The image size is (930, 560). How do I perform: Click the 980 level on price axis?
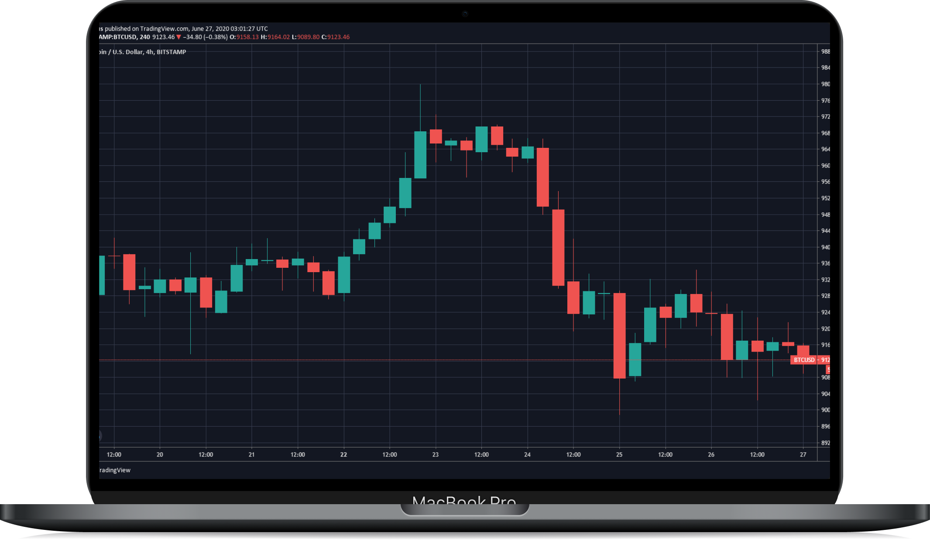pyautogui.click(x=825, y=84)
